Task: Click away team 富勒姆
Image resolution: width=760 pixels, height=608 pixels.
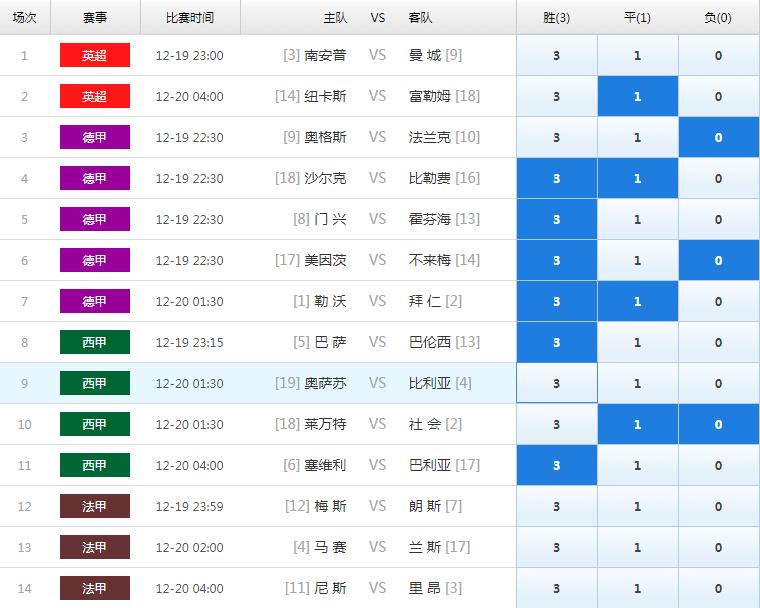Action: coord(429,96)
